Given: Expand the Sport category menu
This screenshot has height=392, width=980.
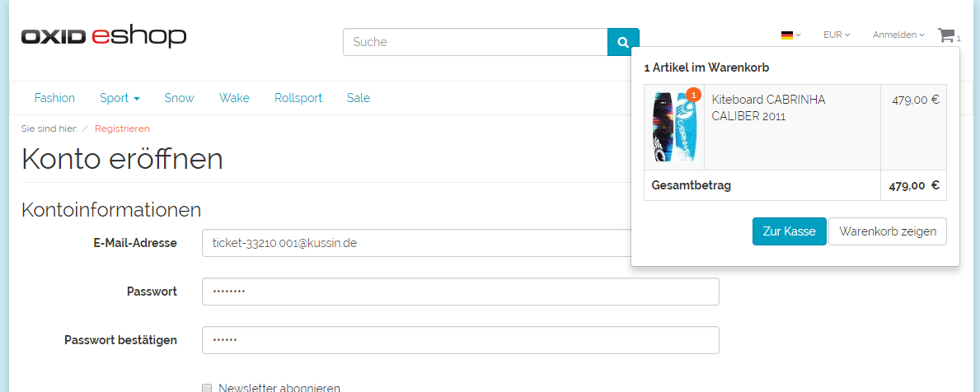Looking at the screenshot, I should click(120, 98).
